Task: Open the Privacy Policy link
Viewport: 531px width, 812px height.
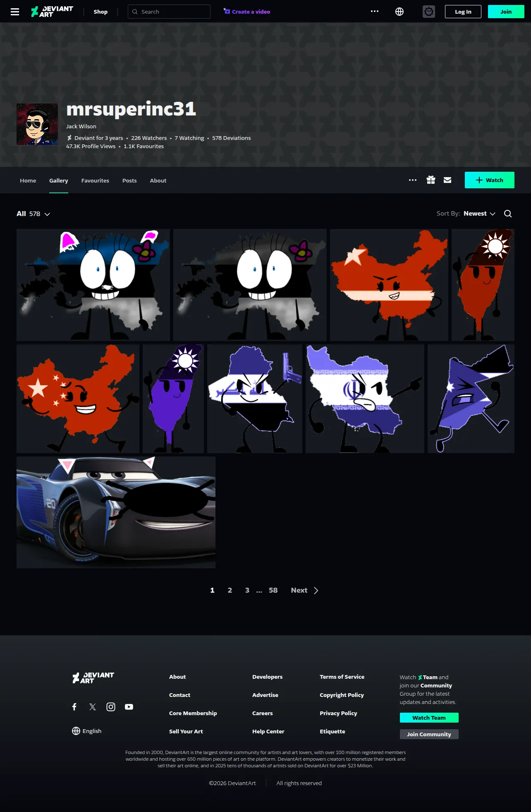Action: [339, 713]
